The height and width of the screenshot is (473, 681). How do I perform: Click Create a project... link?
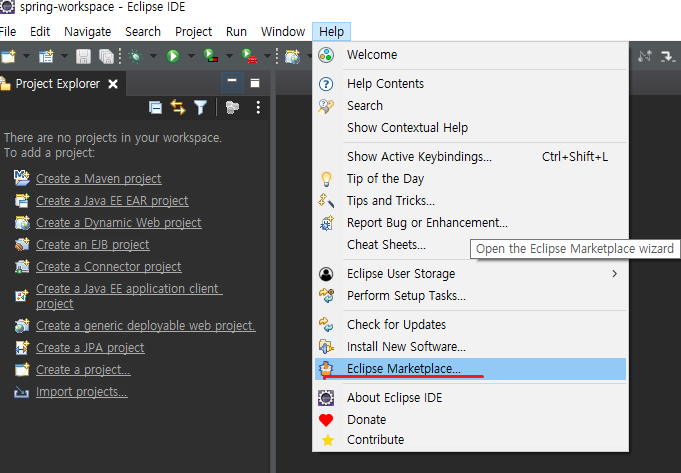83,370
